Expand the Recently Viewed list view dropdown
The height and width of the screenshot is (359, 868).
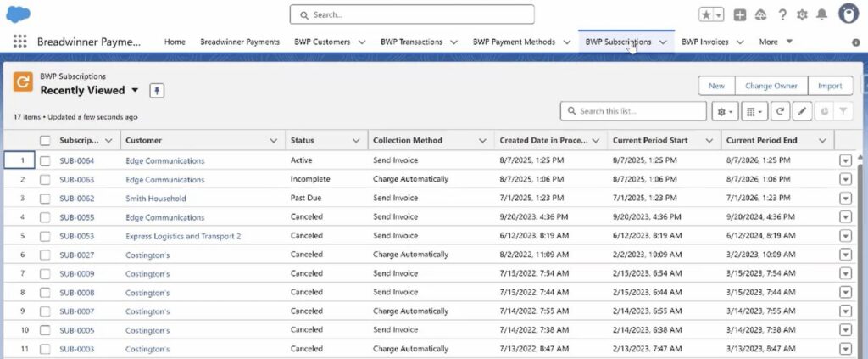coord(135,90)
